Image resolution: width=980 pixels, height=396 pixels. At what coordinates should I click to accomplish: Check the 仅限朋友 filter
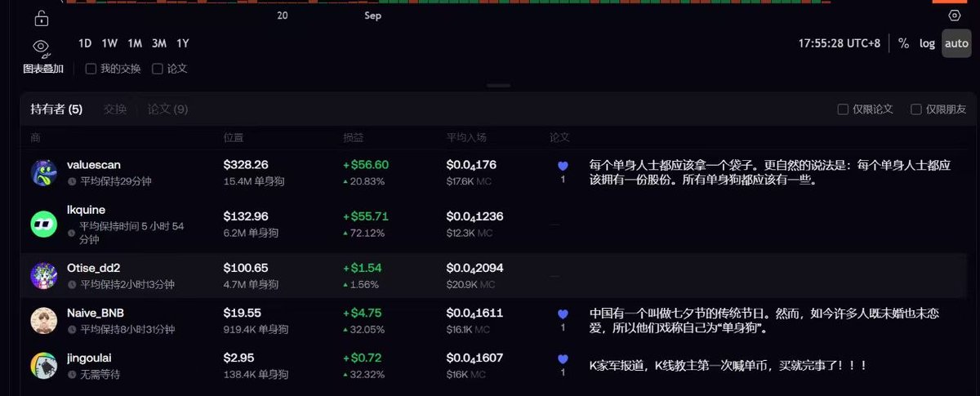coord(916,109)
